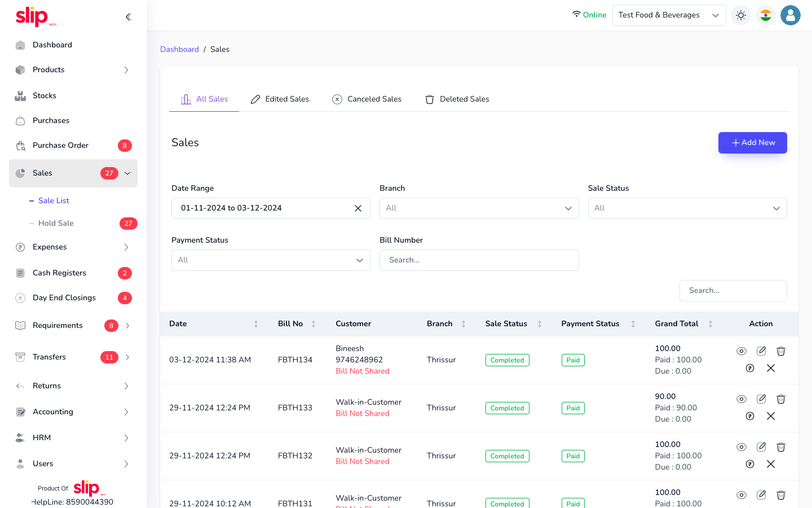Click the rupee payment icon for bill FBTH134
The image size is (812, 508).
click(x=750, y=368)
